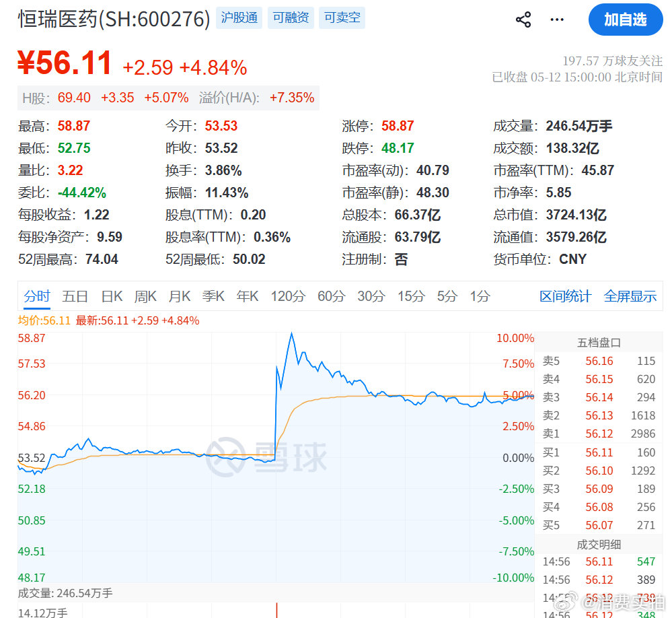The height and width of the screenshot is (618, 672).
Task: Click the 可融资 tag
Action: pyautogui.click(x=291, y=18)
